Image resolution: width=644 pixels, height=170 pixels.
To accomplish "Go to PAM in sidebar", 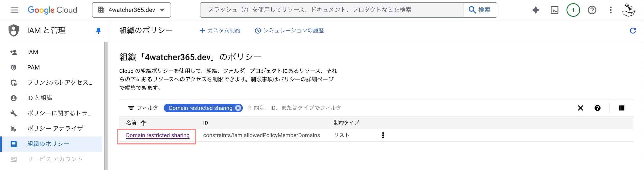I will (x=33, y=68).
